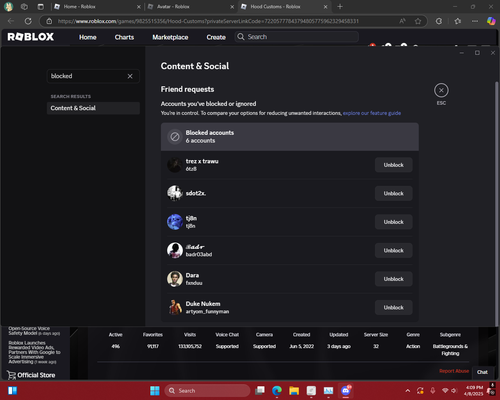Open Discord from the taskbar
The width and height of the screenshot is (500, 400).
click(x=346, y=391)
